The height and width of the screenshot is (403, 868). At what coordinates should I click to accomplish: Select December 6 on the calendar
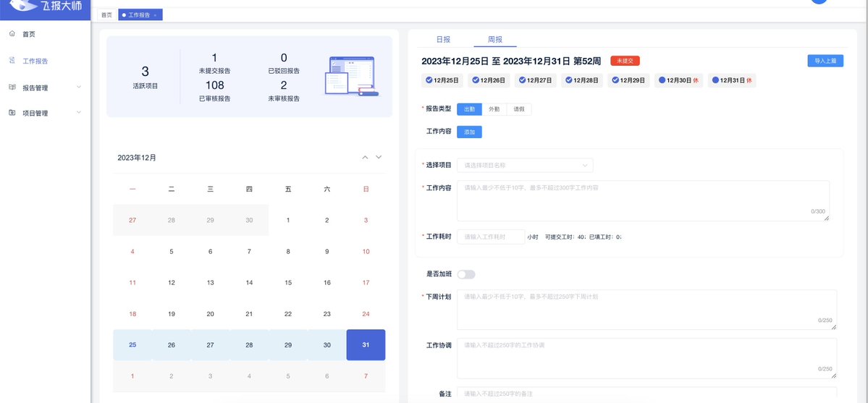click(x=211, y=251)
